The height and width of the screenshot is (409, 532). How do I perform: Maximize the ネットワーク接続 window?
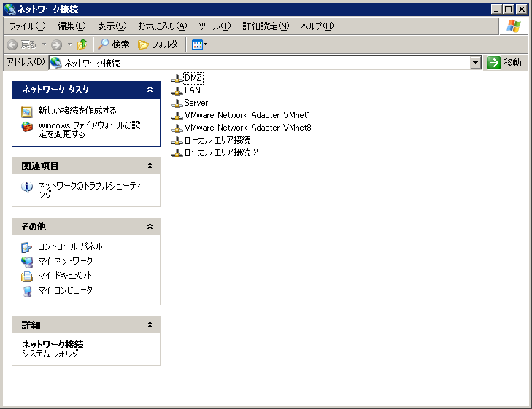[508, 9]
